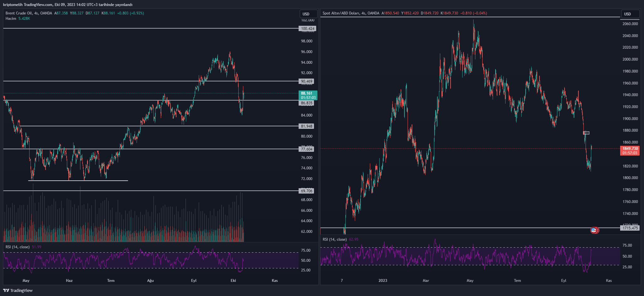The height and width of the screenshot is (296, 644).
Task: Select the 69.706 price level label
Action: coord(306,191)
